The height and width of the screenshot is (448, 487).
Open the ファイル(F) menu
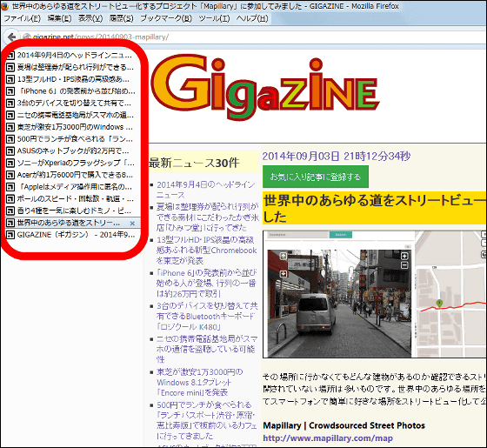click(22, 18)
